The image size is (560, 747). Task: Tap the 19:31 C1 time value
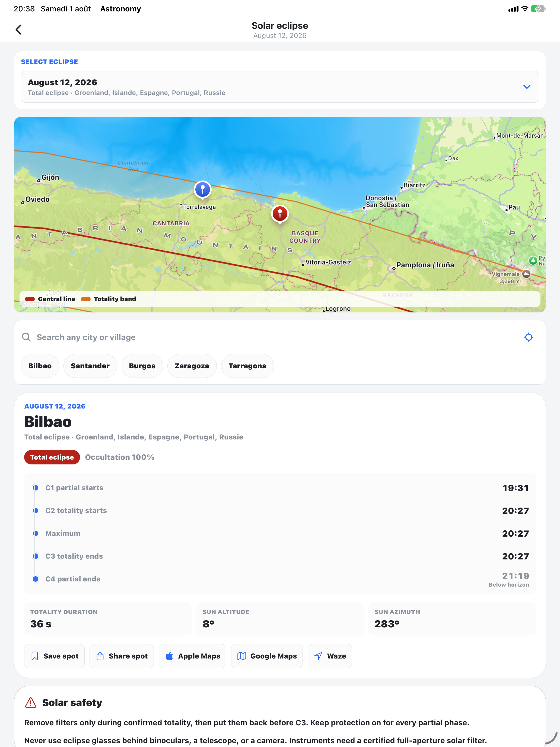516,488
